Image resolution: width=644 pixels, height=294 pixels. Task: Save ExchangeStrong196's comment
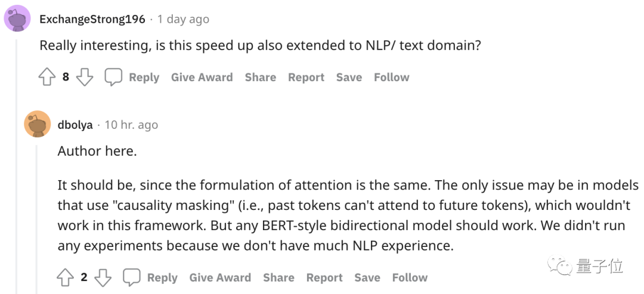tap(349, 78)
